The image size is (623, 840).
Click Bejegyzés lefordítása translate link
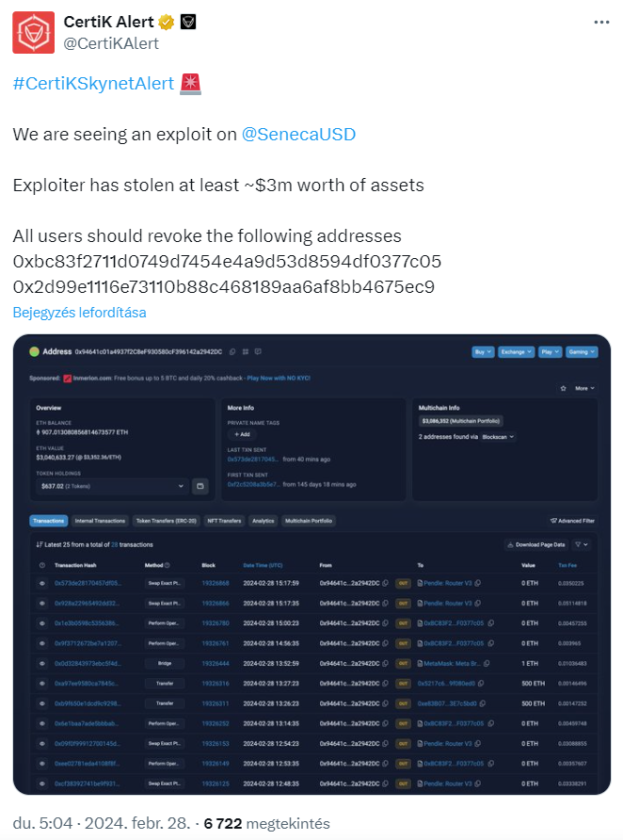click(x=79, y=313)
